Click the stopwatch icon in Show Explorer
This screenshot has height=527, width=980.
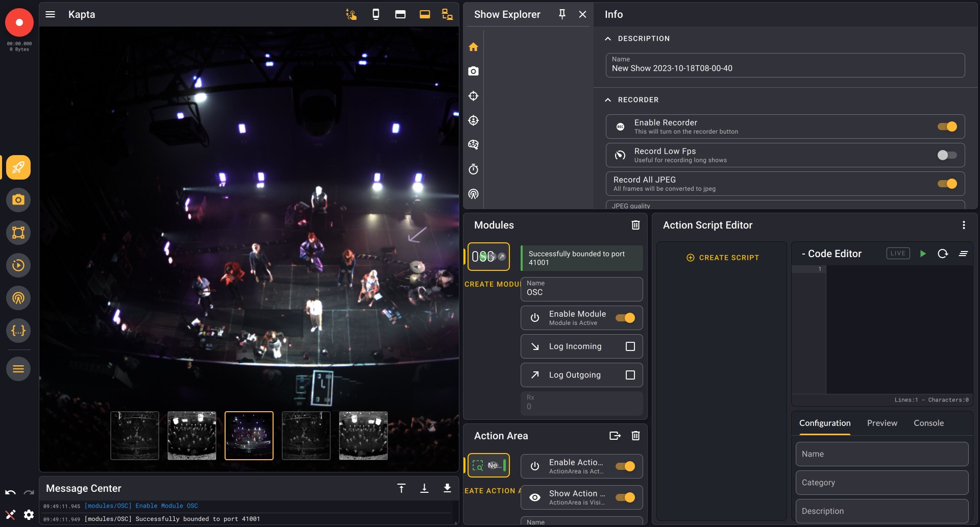(x=473, y=169)
